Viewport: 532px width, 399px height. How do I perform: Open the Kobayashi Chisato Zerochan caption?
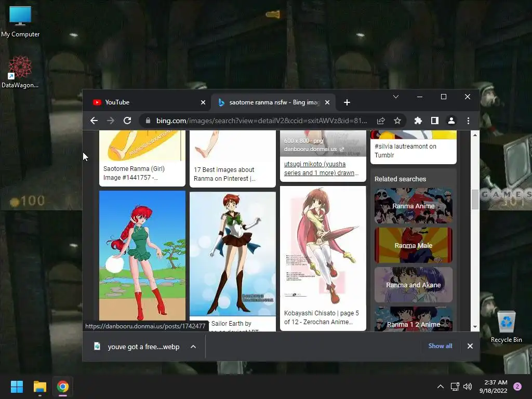point(321,317)
